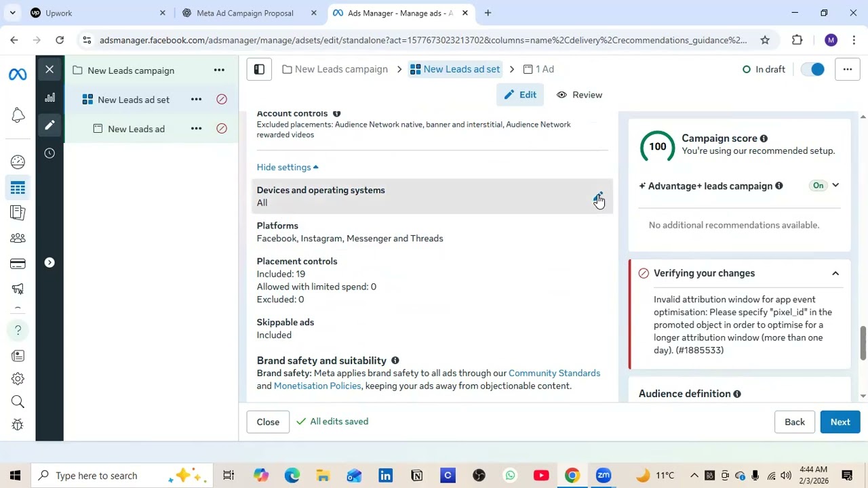
Task: Select New Leads ad in tree
Action: pyautogui.click(x=136, y=129)
